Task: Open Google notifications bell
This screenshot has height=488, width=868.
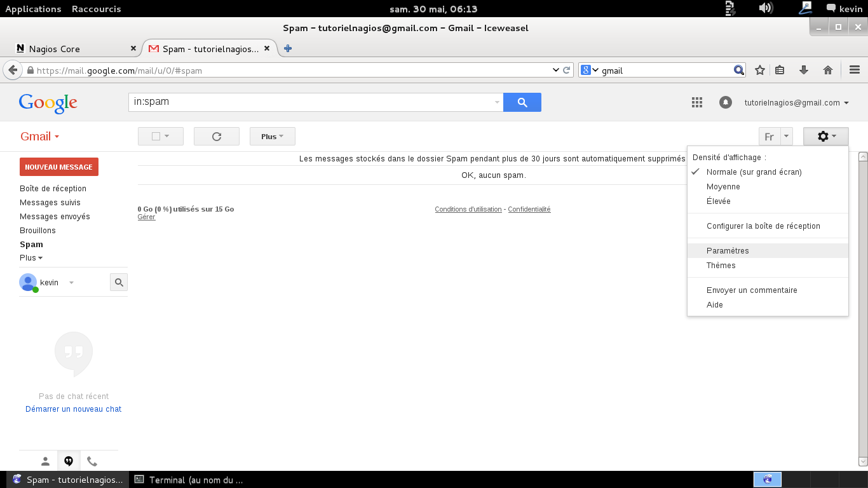Action: (x=725, y=102)
